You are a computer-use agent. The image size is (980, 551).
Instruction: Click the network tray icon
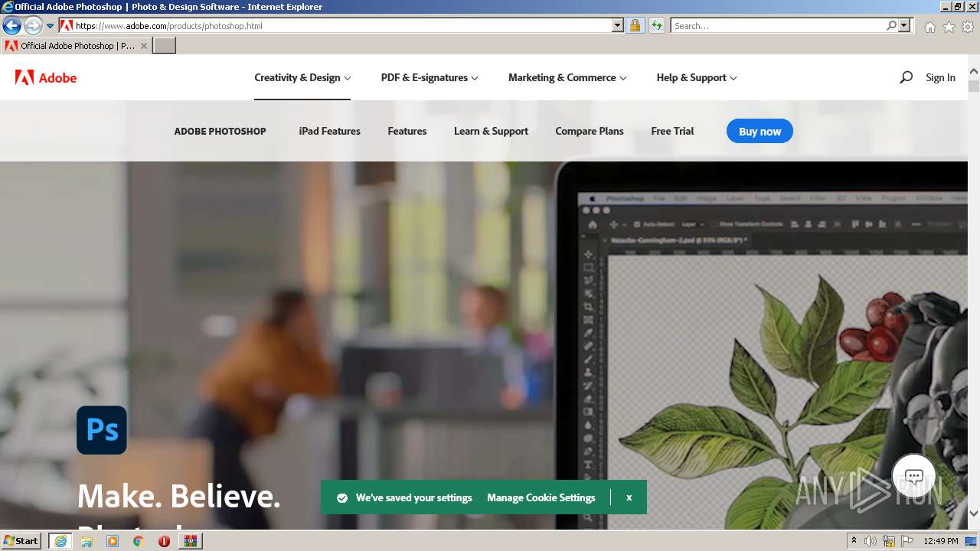coord(889,541)
